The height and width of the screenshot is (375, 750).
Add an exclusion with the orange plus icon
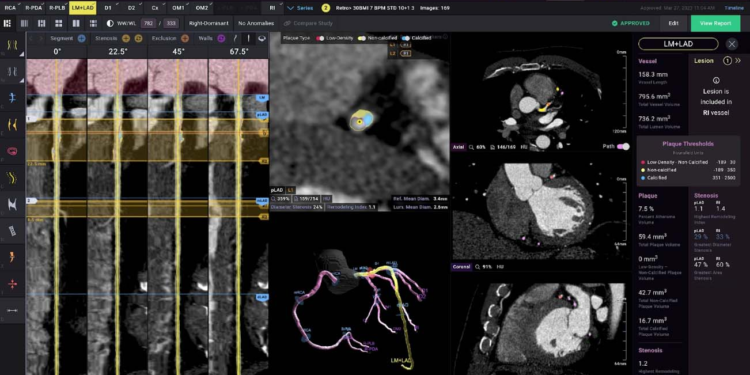pyautogui.click(x=185, y=38)
